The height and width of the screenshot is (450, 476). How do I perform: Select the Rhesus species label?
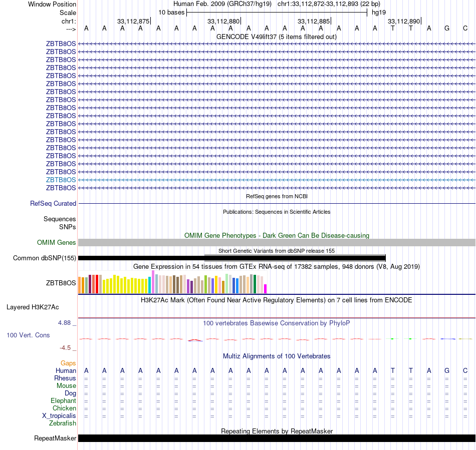click(x=65, y=378)
